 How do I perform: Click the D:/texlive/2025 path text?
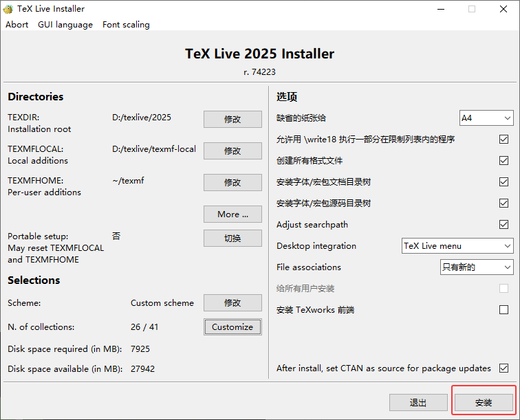142,118
